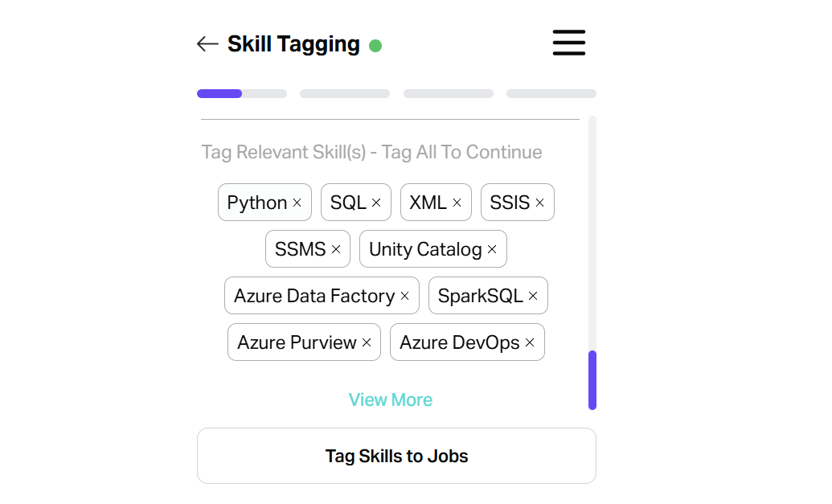
Task: Select the first progress step segment
Action: tap(241, 94)
